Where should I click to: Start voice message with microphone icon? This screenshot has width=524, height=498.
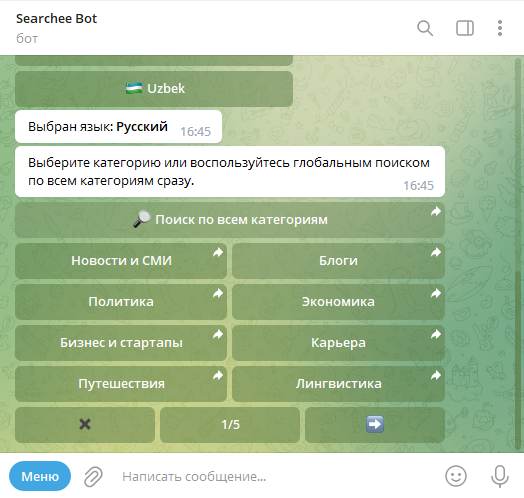[500, 476]
